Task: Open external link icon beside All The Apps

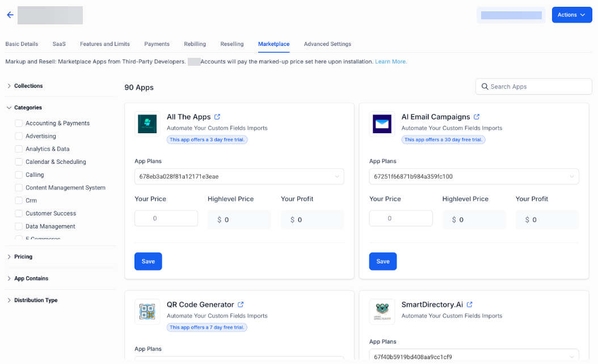Action: [217, 117]
